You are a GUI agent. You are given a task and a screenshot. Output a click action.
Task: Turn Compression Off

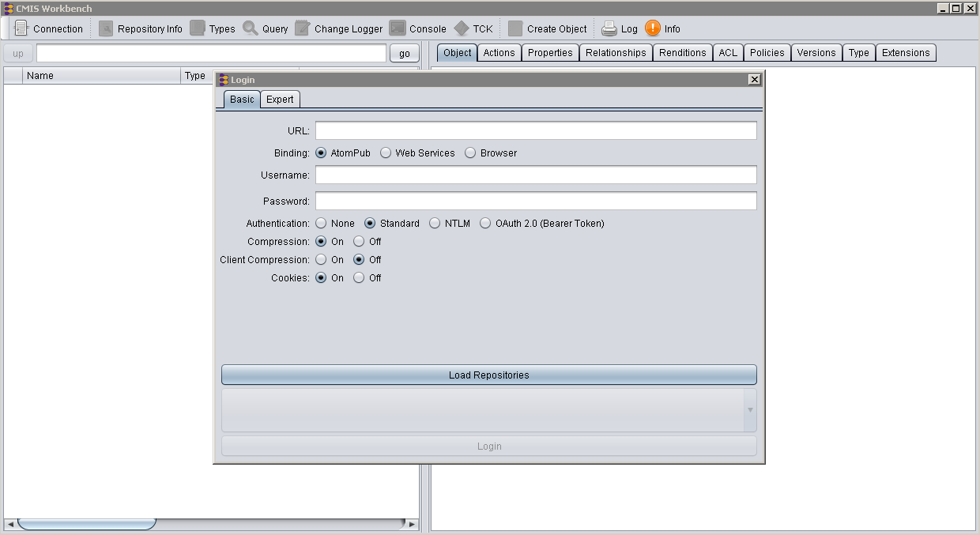point(359,242)
